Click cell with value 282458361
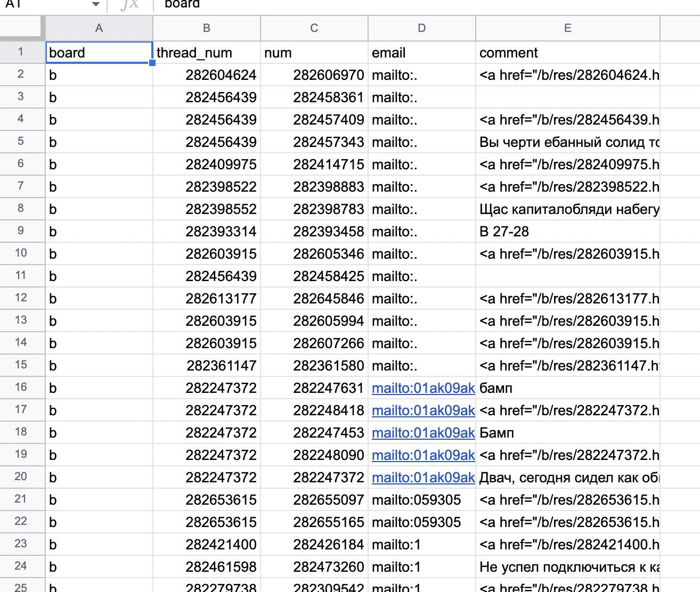The height and width of the screenshot is (592, 700). coord(314,97)
